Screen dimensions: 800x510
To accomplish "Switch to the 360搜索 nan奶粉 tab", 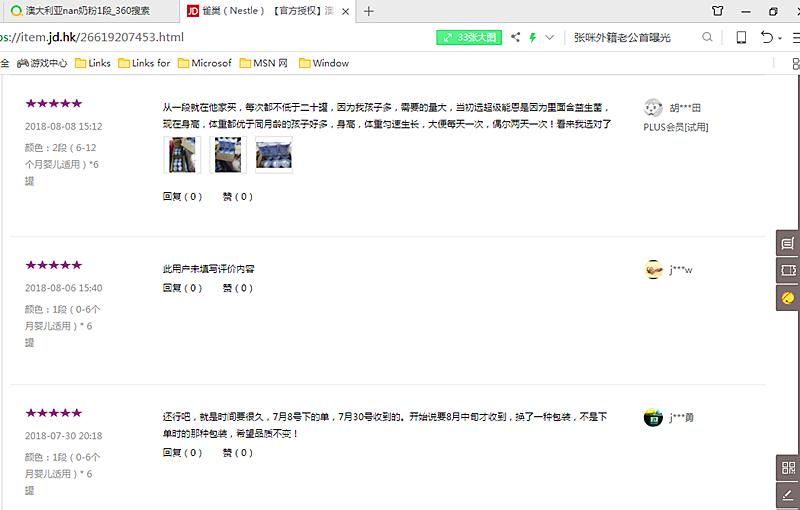I will (90, 11).
